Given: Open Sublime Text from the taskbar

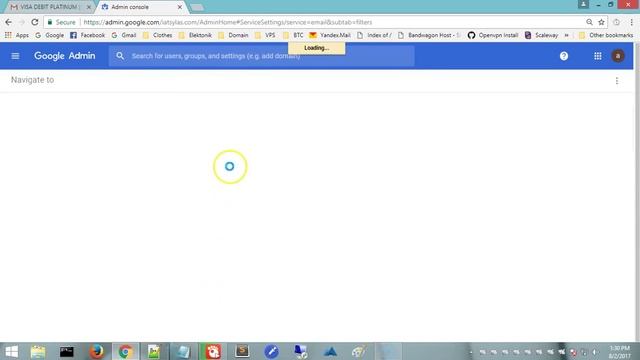Looking at the screenshot, I should pos(242,351).
